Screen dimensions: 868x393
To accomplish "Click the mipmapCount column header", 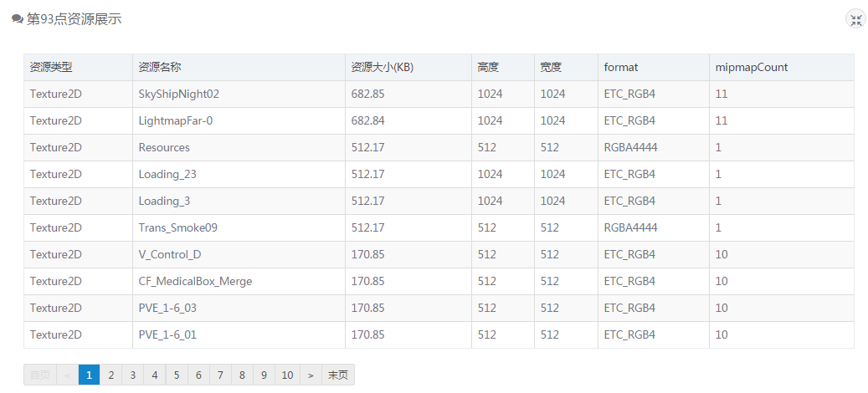I will point(751,68).
